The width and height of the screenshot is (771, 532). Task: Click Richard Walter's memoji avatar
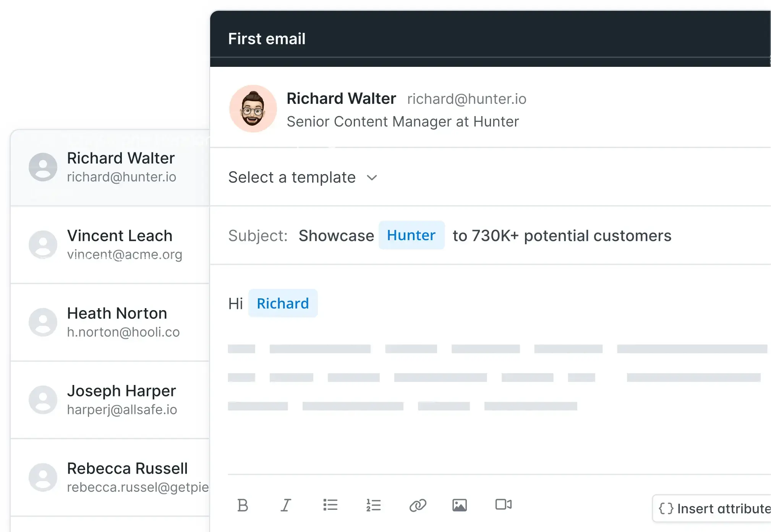253,109
